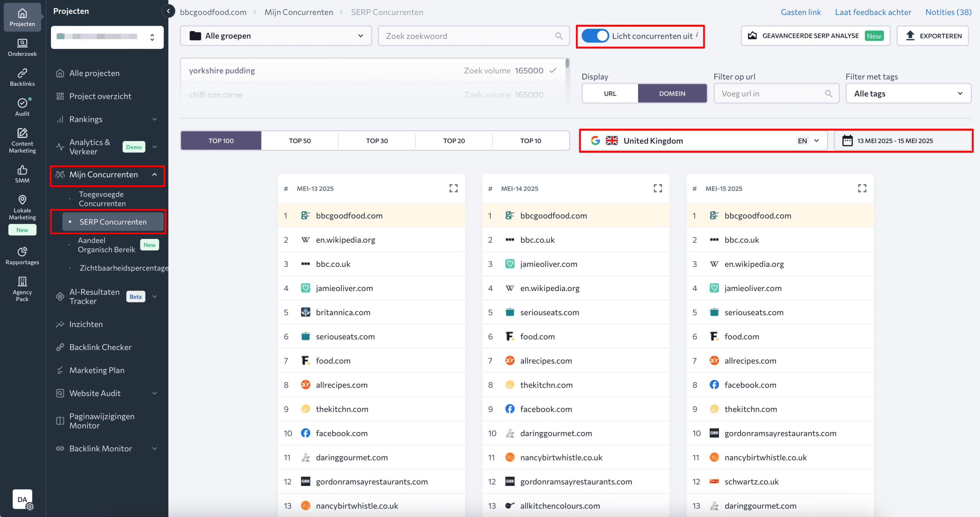This screenshot has width=980, height=517.
Task: Select the TOP 100 tab
Action: (221, 141)
